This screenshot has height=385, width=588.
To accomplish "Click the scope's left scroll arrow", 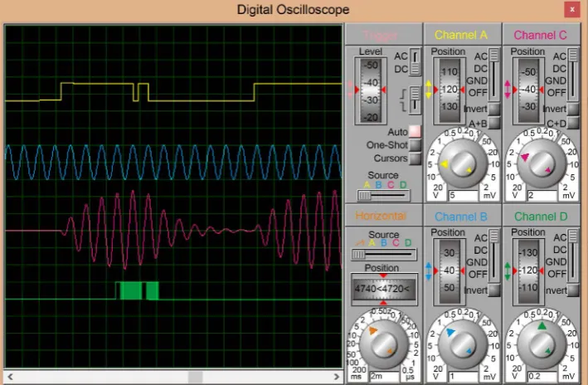I will pyautogui.click(x=11, y=377).
